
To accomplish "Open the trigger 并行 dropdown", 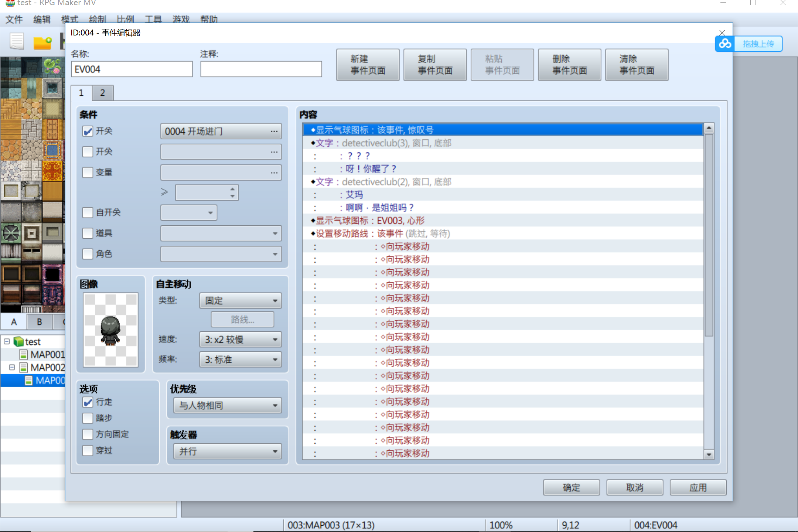I will pos(228,451).
